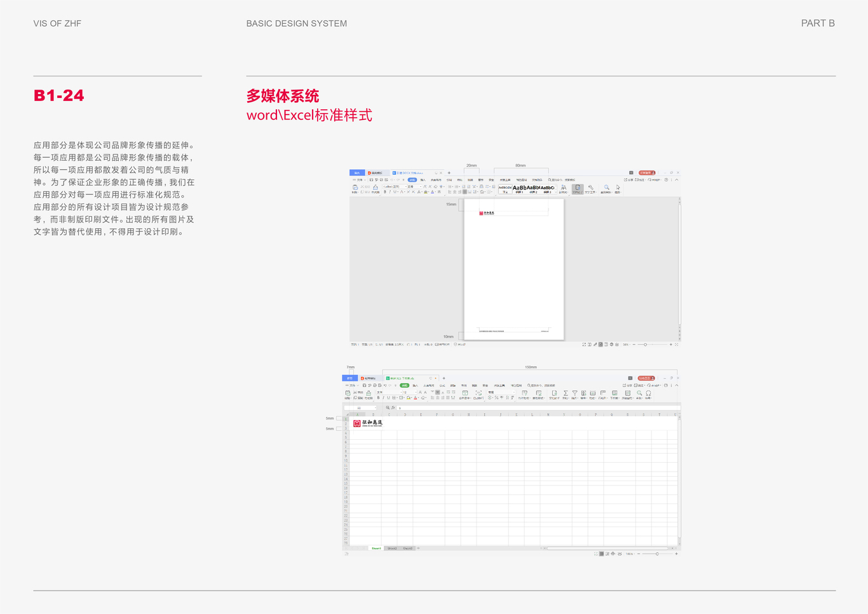
Task: Expand the Word styles gallery
Action: (x=556, y=192)
